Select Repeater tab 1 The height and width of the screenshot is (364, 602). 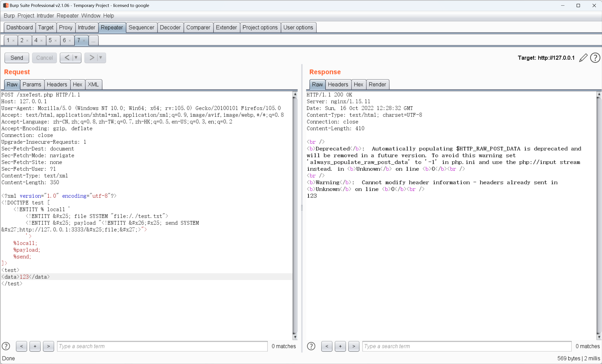8,40
